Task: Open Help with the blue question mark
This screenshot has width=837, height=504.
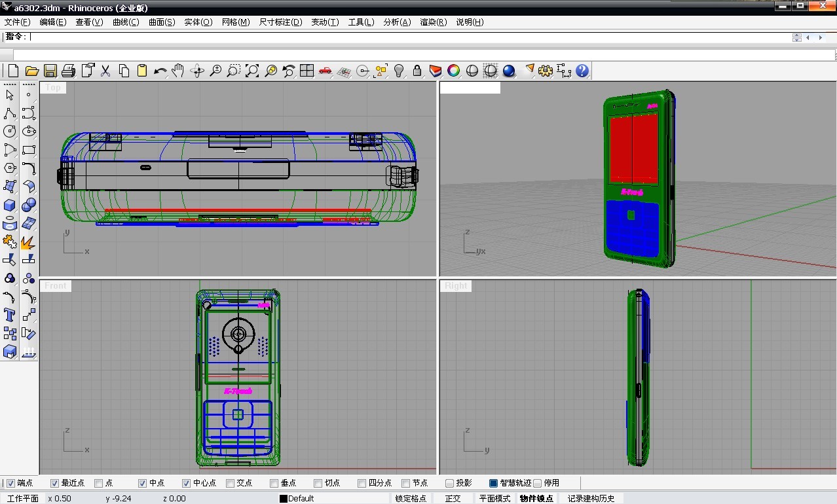Action: pyautogui.click(x=582, y=71)
